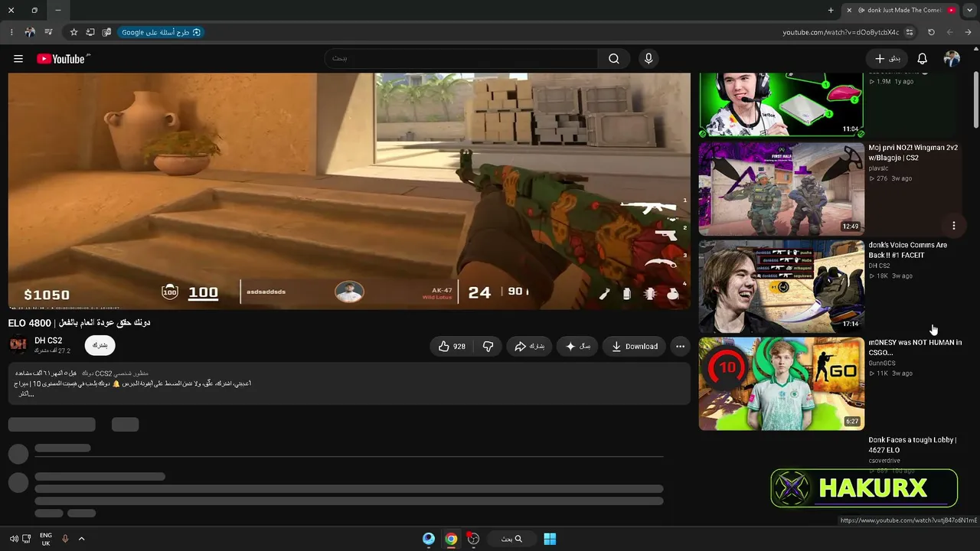
Task: Open the Chrome profile avatar
Action: point(30,32)
